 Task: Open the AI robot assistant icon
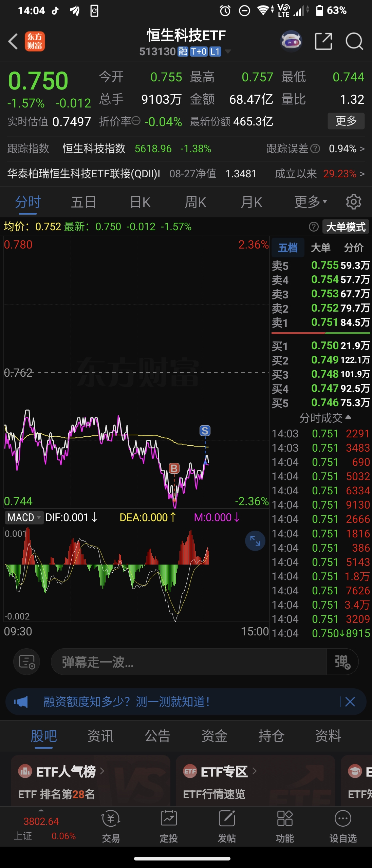pyautogui.click(x=291, y=41)
